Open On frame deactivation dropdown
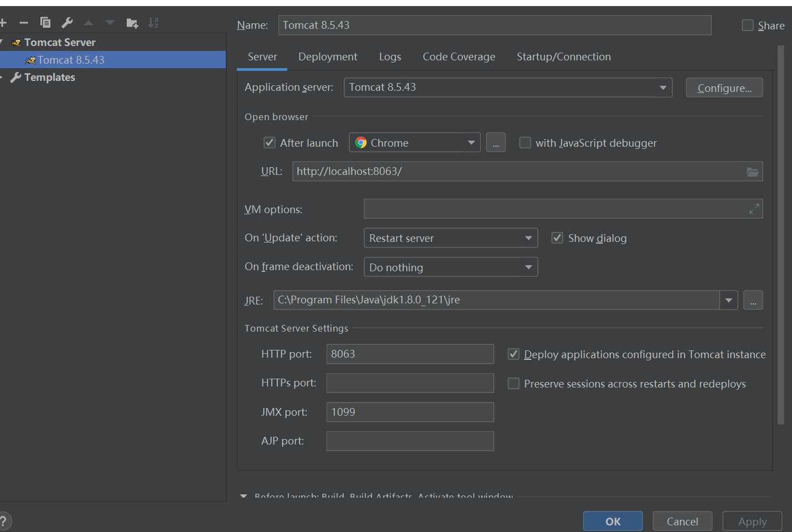The height and width of the screenshot is (532, 792). [451, 267]
